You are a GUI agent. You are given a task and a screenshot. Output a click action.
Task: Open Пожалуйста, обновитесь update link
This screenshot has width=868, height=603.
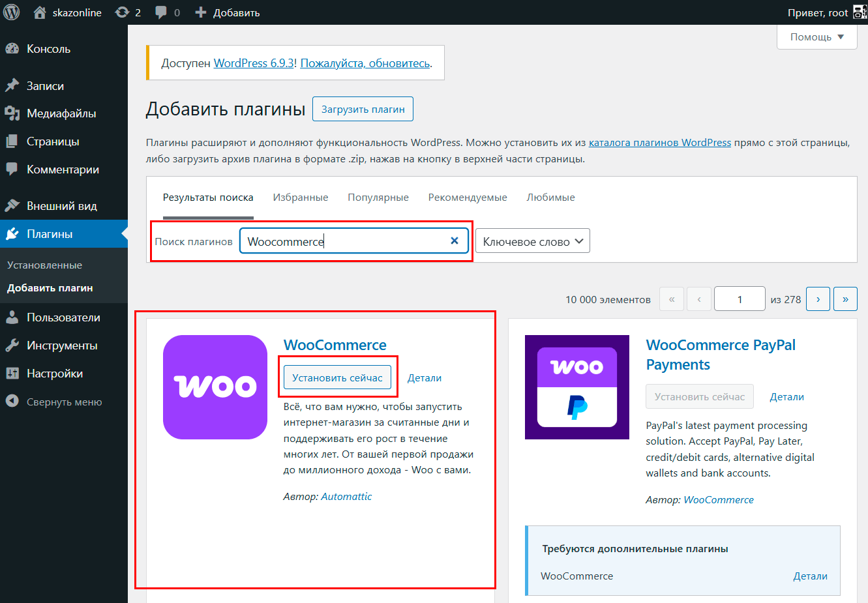tap(365, 63)
